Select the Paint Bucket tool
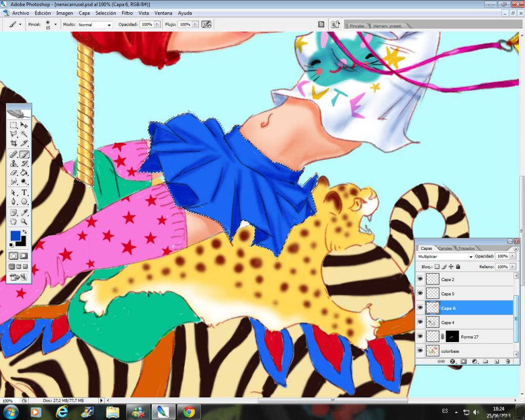This screenshot has width=525, height=420. (24, 172)
